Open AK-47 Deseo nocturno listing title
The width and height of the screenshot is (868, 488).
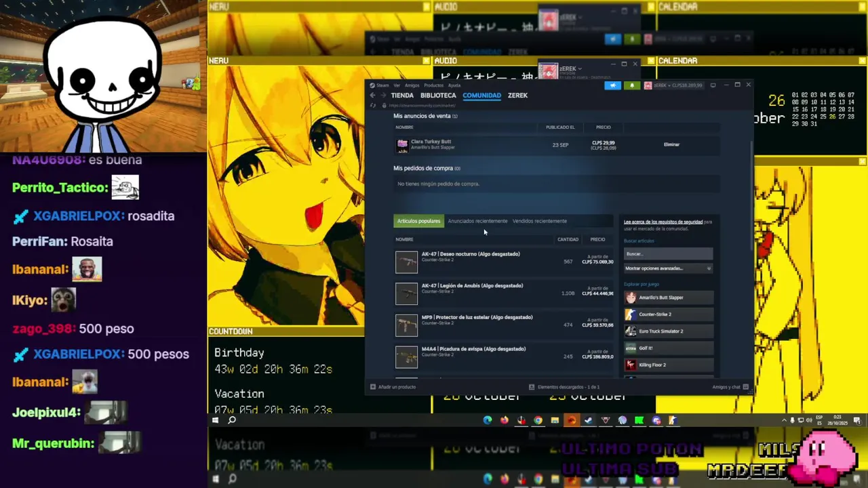pyautogui.click(x=471, y=254)
